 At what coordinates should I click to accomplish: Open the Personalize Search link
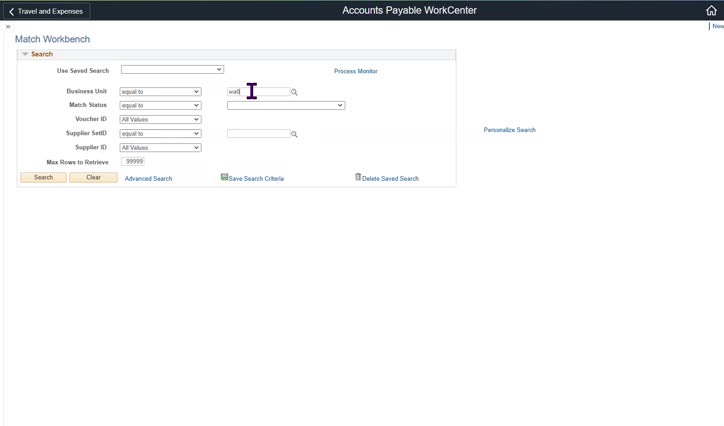point(509,130)
